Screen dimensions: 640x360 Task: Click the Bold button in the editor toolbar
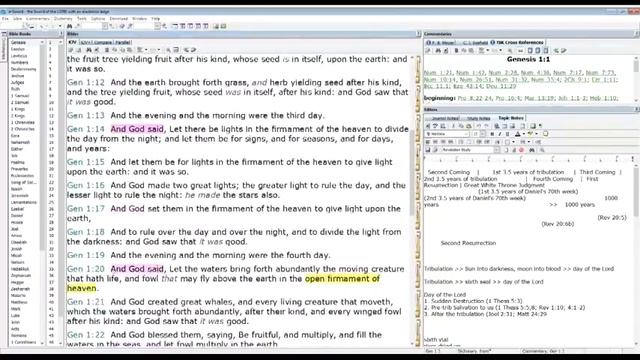point(492,134)
